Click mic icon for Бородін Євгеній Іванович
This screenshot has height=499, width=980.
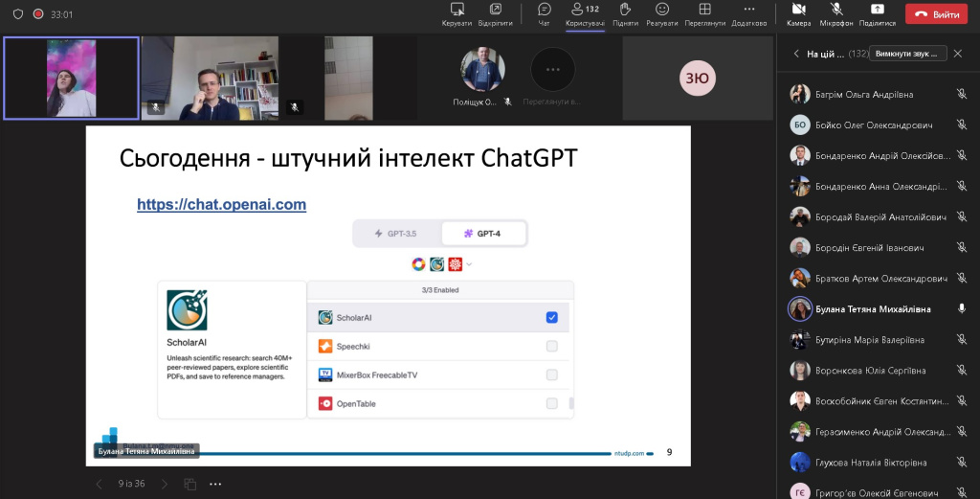pos(961,248)
